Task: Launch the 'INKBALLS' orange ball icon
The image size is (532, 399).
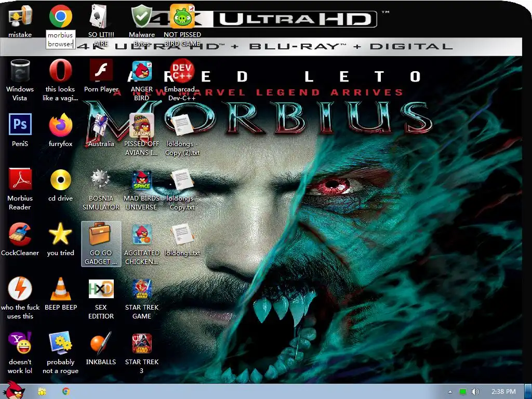Action: tap(101, 343)
